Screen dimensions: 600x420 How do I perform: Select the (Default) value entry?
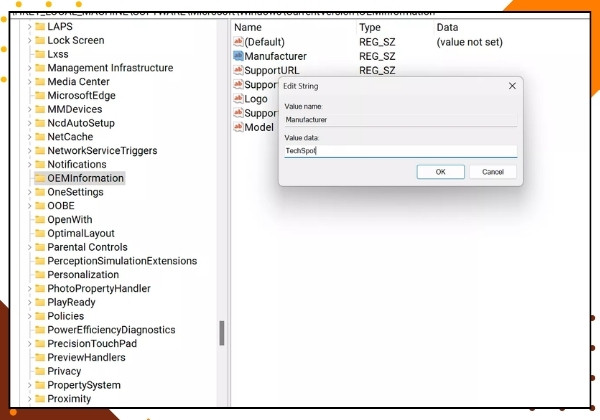pyautogui.click(x=264, y=42)
